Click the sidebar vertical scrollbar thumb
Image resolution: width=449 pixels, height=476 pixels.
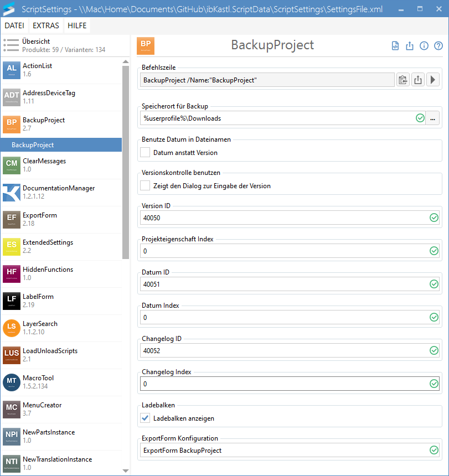point(126,161)
